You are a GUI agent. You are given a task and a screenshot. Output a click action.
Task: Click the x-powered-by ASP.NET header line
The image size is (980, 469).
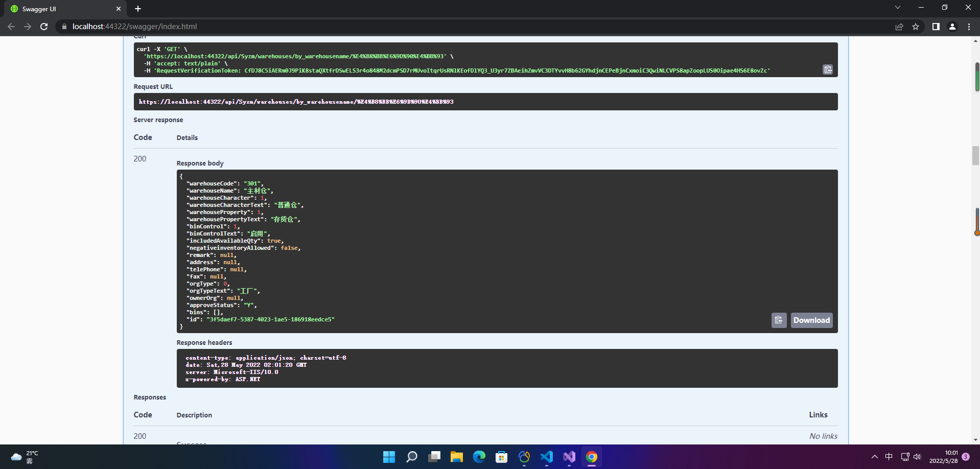pyautogui.click(x=223, y=379)
